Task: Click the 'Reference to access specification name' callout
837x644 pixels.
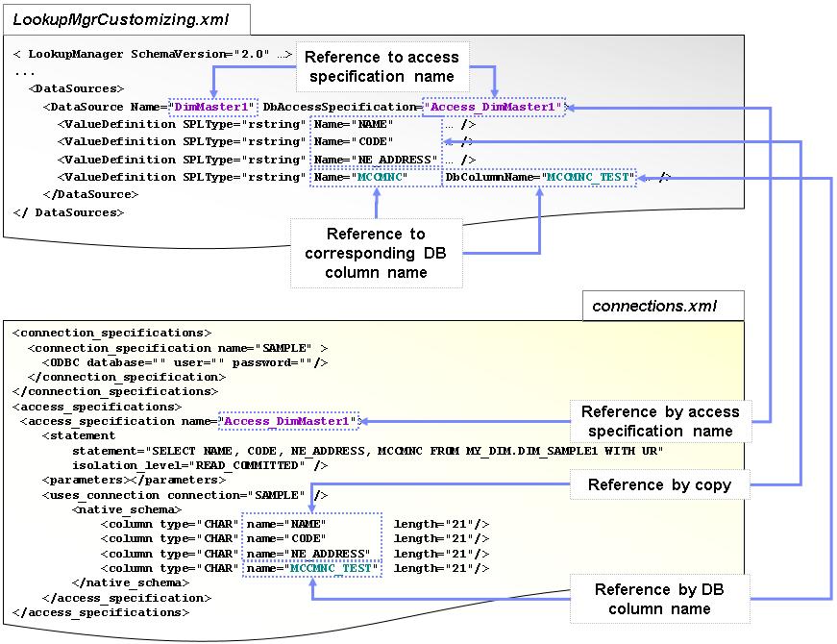Action: point(383,66)
